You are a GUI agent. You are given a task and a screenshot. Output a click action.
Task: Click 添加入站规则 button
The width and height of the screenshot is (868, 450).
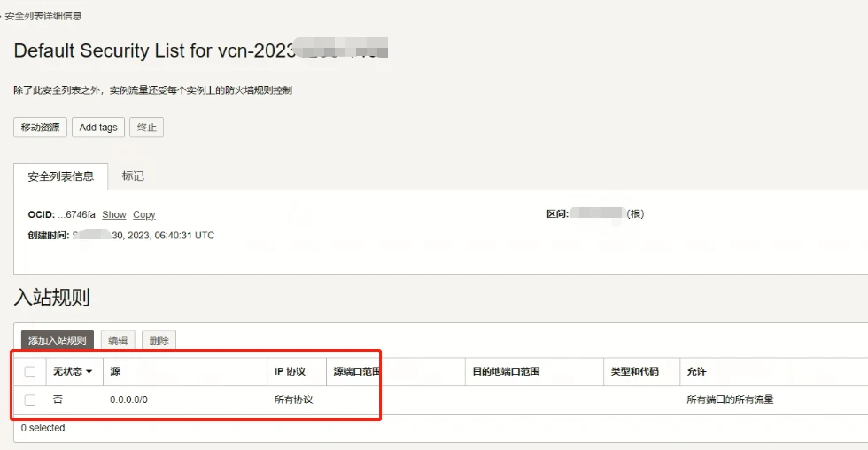coord(57,340)
